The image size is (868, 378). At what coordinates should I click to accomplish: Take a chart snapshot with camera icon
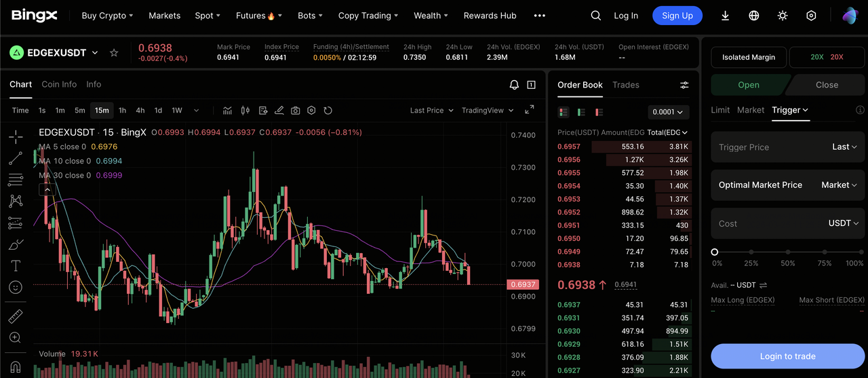(x=296, y=111)
